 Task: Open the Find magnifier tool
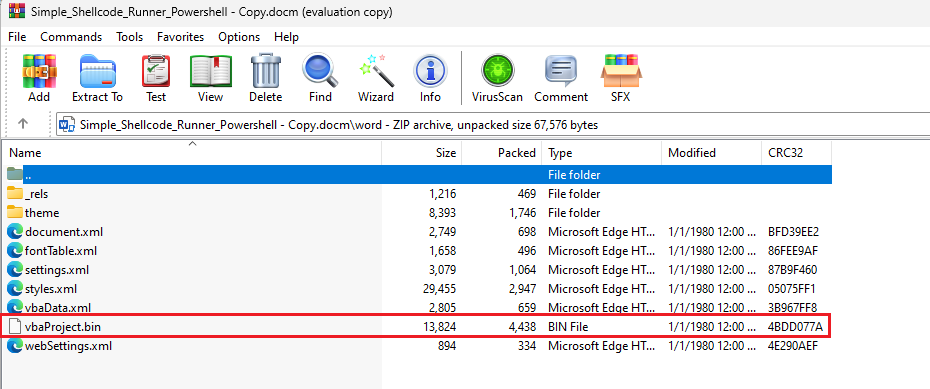pyautogui.click(x=320, y=71)
